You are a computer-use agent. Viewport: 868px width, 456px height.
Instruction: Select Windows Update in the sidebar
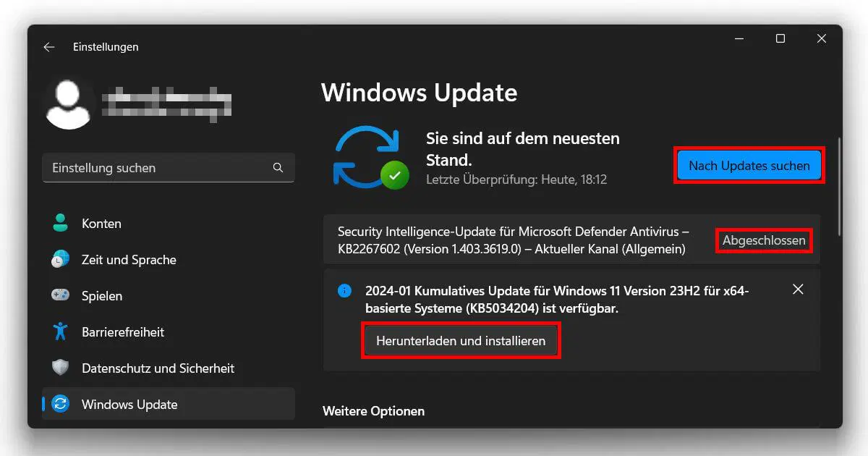click(x=129, y=404)
